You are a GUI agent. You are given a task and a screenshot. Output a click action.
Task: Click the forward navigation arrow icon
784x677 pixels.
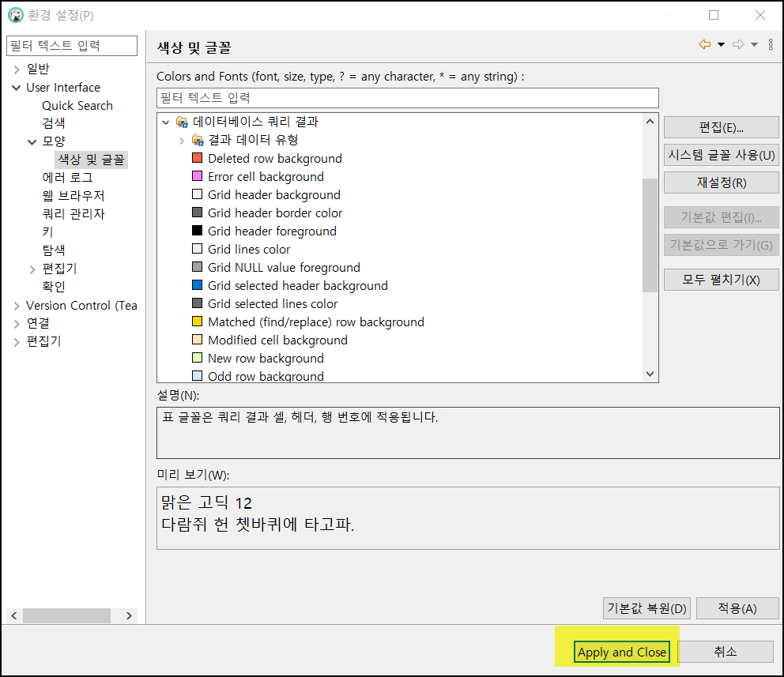tap(738, 44)
